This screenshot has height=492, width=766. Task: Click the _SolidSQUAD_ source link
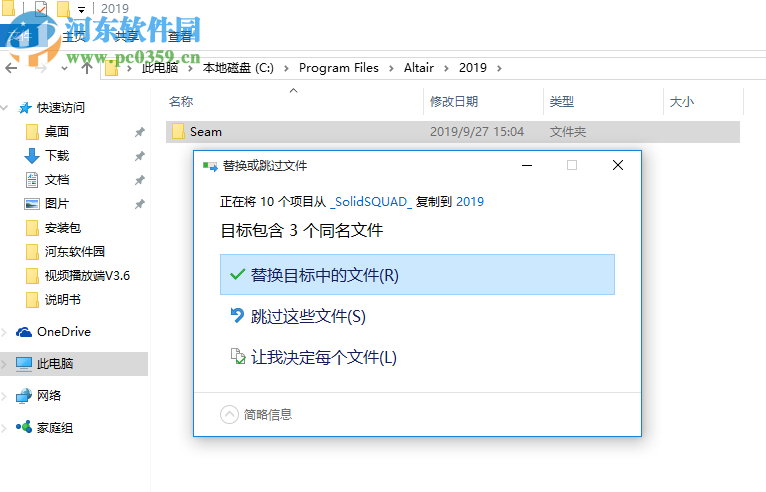pos(371,201)
